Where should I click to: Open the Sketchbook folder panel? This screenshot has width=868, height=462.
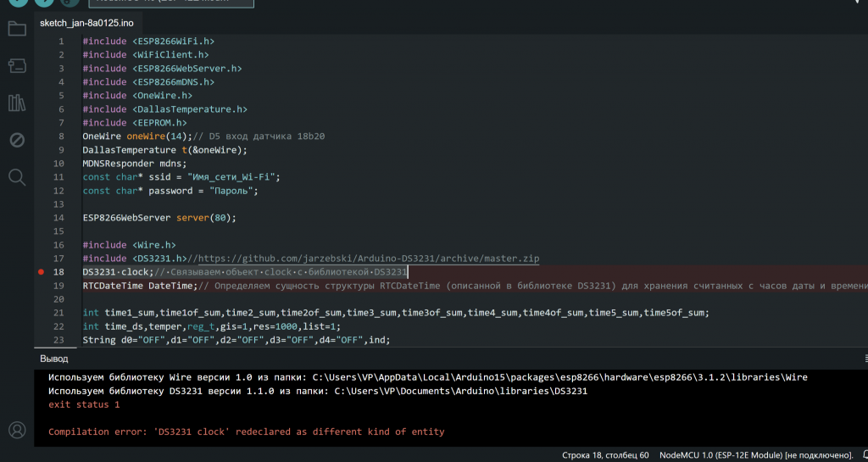point(17,30)
